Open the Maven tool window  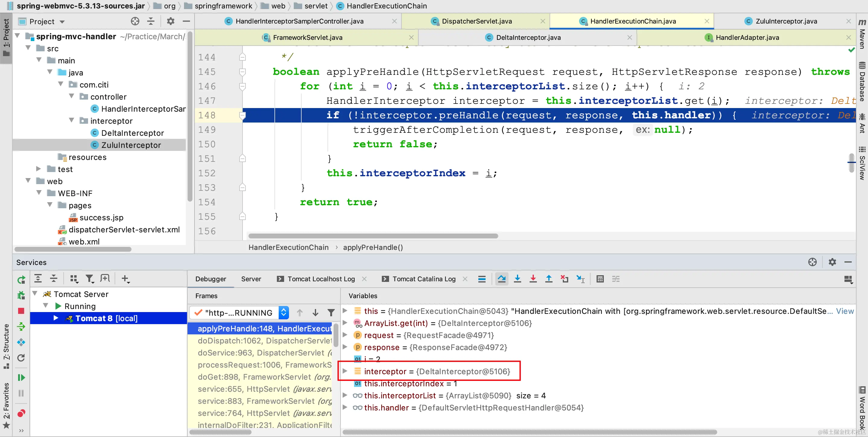862,34
